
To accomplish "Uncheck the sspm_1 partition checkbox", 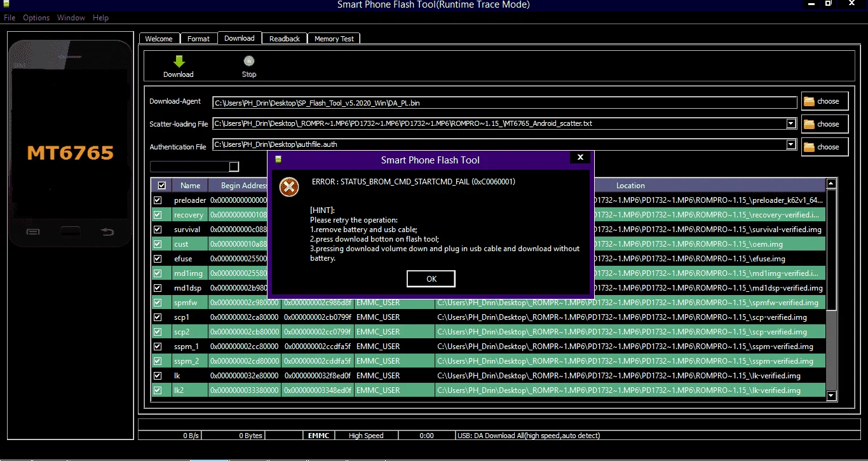I will [x=158, y=347].
